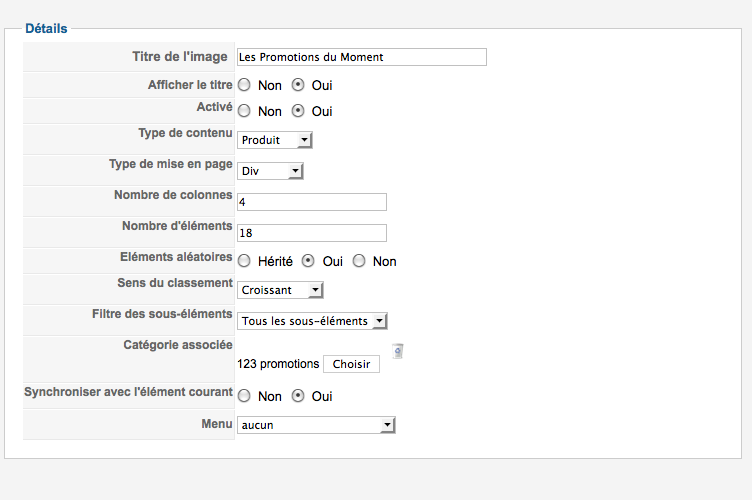Select Oui for Afficher le titre
This screenshot has width=752, height=500.
tap(298, 85)
